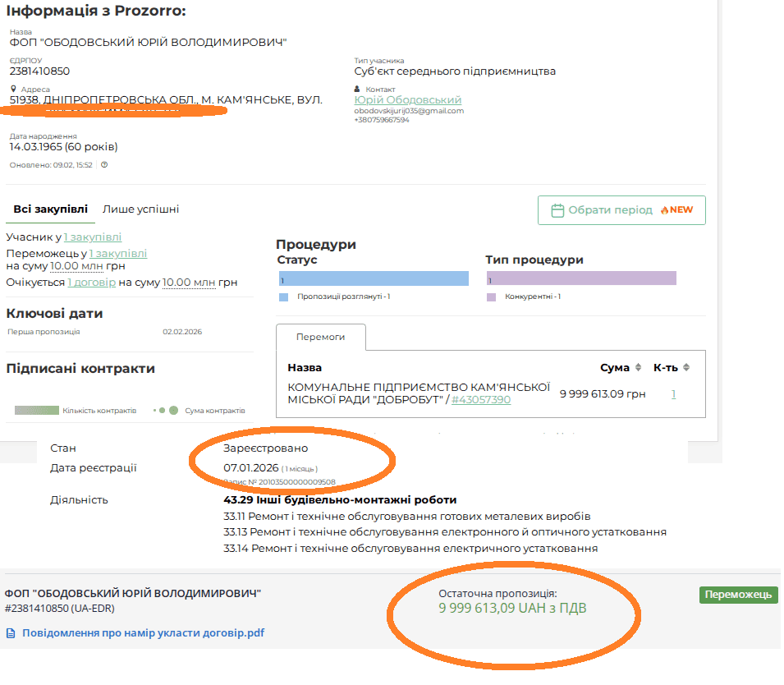Click the PDF document icon near Повідомлення
The width and height of the screenshot is (784, 685).
coord(11,633)
